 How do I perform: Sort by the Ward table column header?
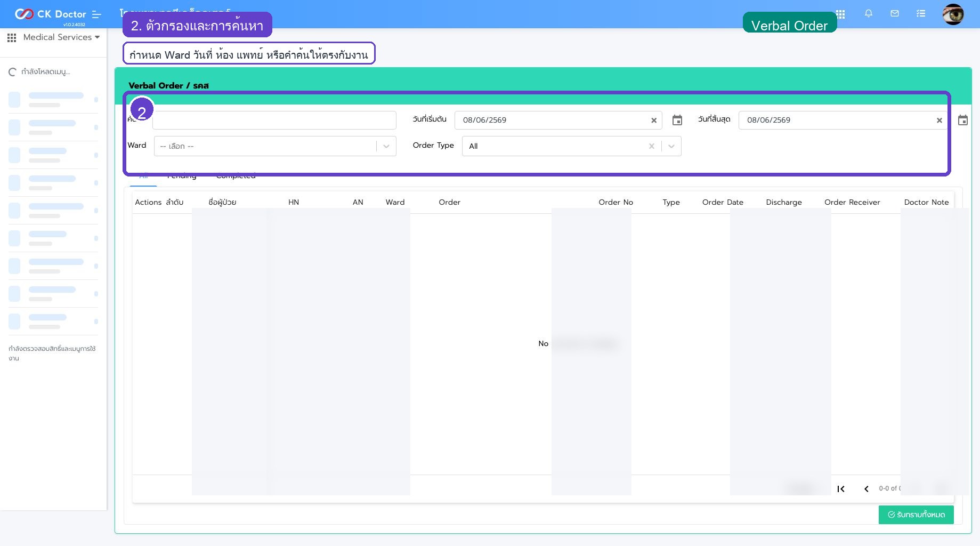(x=395, y=202)
